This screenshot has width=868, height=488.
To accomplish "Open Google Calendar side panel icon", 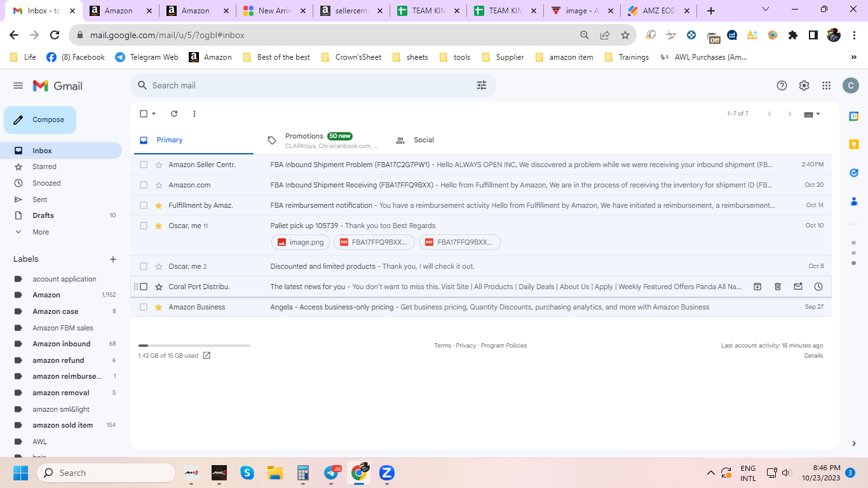I will [854, 116].
